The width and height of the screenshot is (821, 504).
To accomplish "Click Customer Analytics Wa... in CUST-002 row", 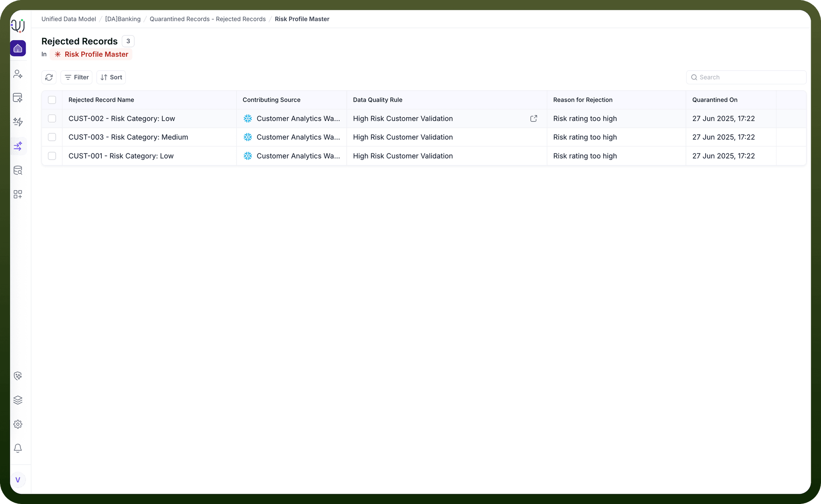I will (x=298, y=118).
